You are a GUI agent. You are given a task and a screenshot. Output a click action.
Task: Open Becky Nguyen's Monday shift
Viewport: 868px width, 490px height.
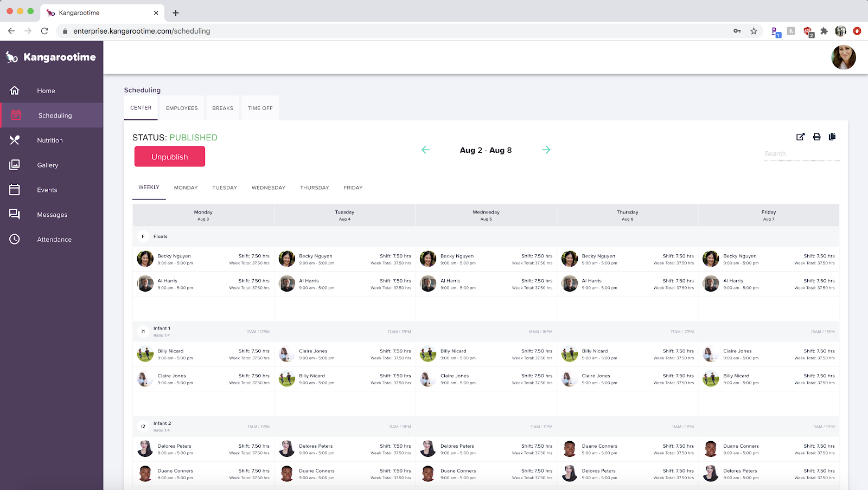[203, 259]
